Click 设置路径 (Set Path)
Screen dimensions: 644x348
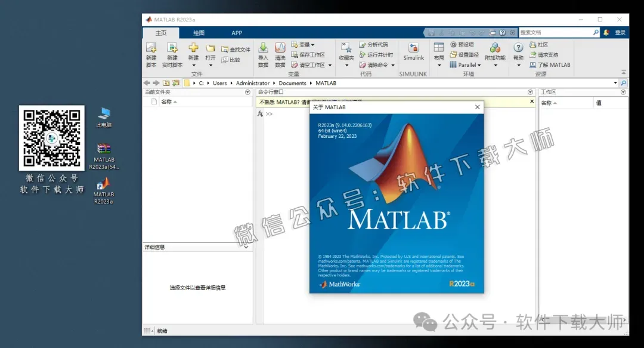[464, 55]
